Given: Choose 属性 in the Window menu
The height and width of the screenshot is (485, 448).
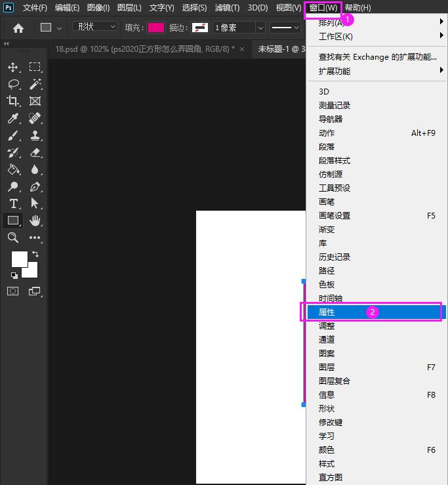Looking at the screenshot, I should [377, 312].
